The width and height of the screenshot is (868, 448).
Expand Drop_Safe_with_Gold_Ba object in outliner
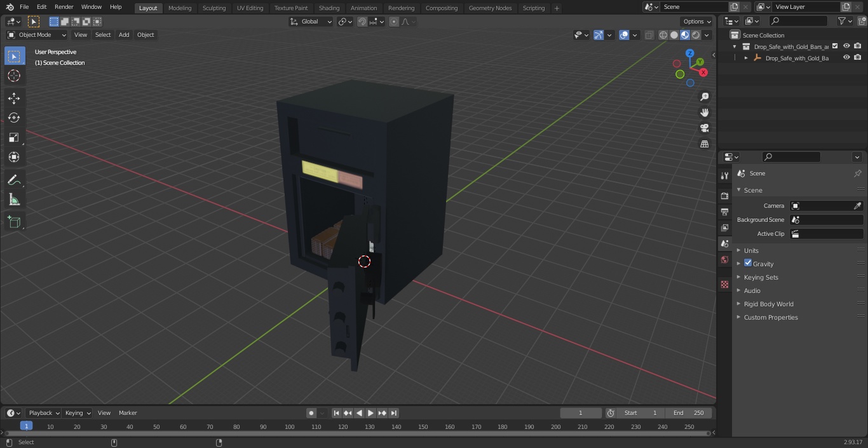point(746,58)
